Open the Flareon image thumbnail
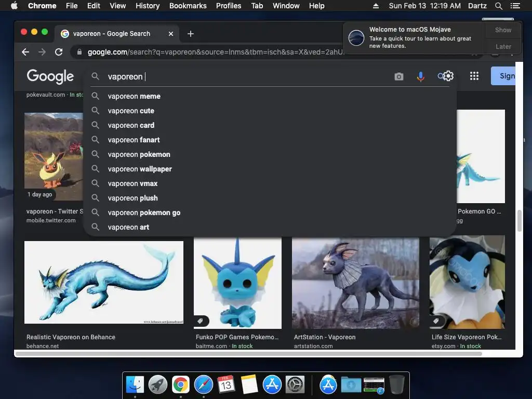Image resolution: width=532 pixels, height=399 pixels. point(54,156)
